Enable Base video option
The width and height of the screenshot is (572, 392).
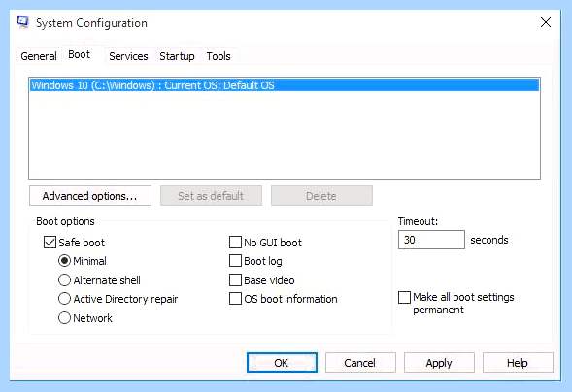pyautogui.click(x=235, y=280)
